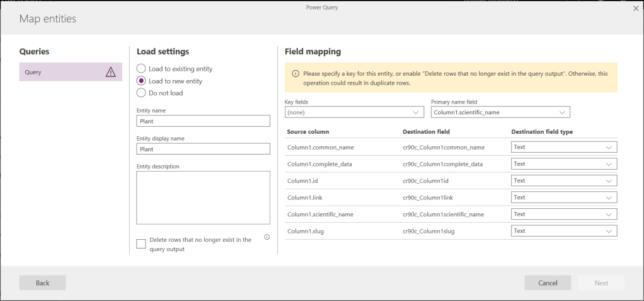Open the Key fields dropdown

point(354,112)
